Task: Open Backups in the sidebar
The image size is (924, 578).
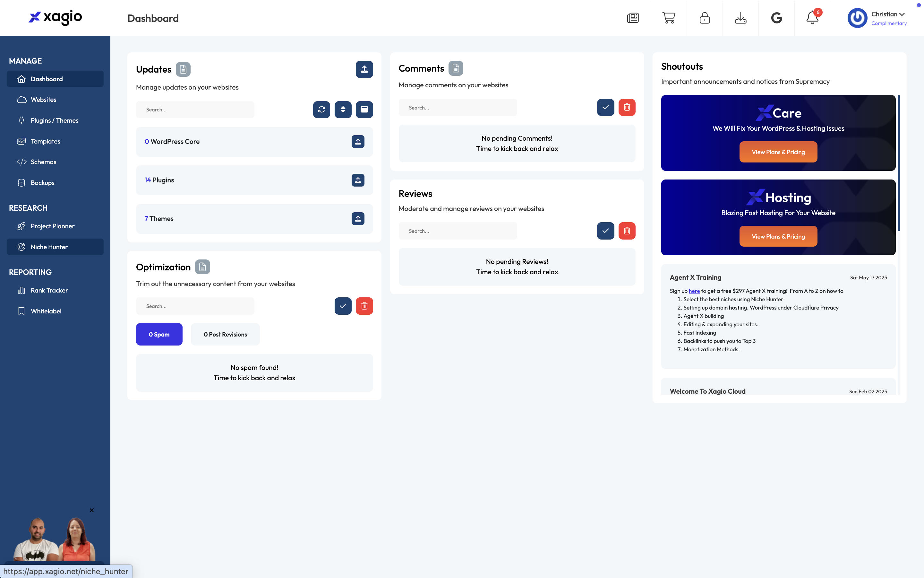Action: [55, 183]
